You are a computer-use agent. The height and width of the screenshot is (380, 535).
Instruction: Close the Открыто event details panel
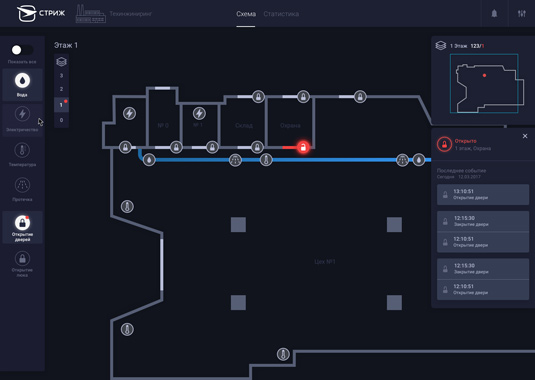coord(525,136)
